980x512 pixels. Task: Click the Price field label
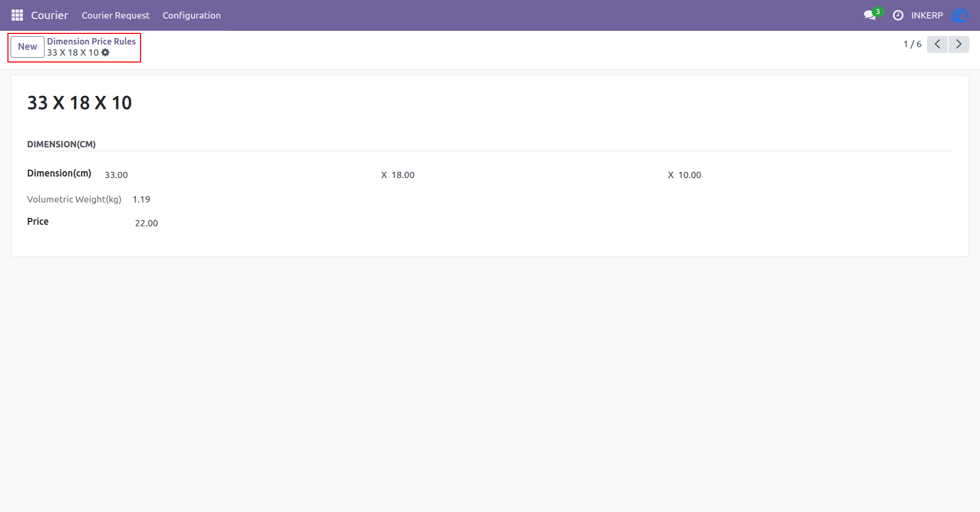tap(38, 222)
